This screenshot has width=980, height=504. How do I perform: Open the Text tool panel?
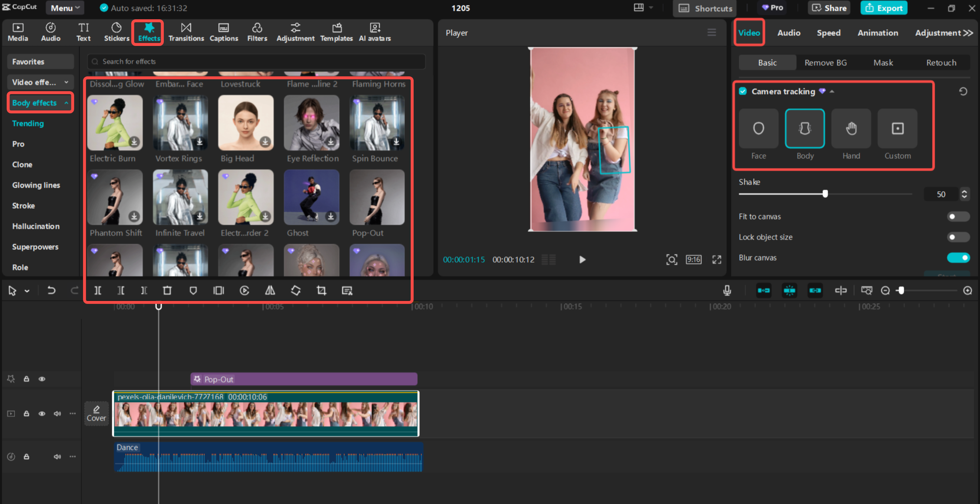[83, 32]
